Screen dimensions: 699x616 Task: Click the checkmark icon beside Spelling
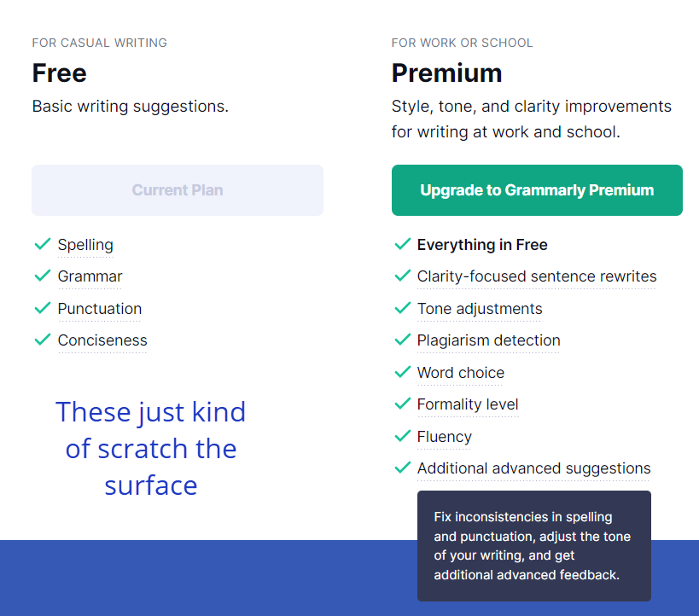click(x=43, y=245)
